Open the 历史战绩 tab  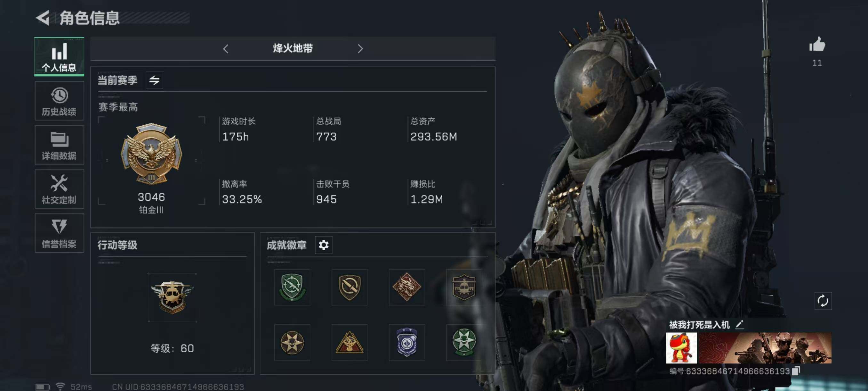(x=59, y=101)
